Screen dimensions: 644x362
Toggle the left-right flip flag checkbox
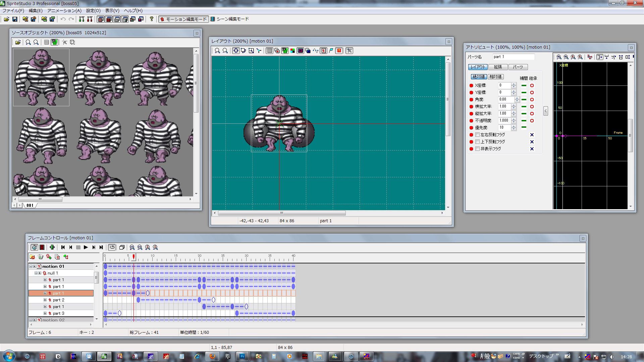coord(477,135)
